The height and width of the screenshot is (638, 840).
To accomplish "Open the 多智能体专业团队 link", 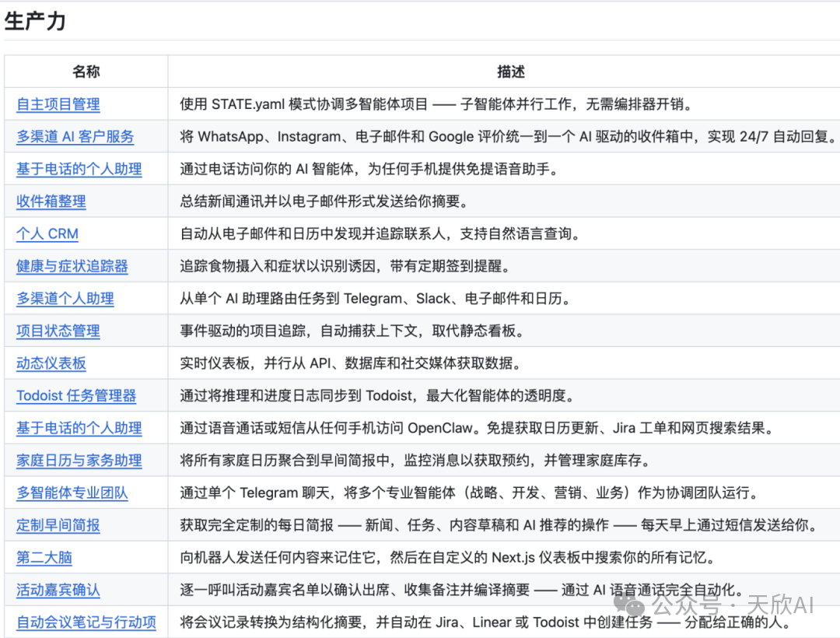I will pos(72,493).
